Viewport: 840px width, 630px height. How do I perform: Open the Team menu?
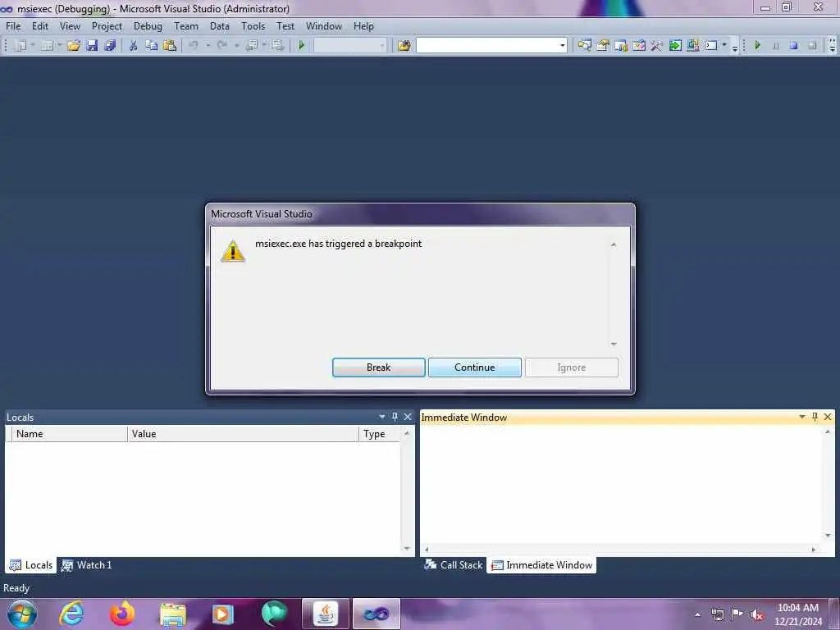tap(186, 25)
